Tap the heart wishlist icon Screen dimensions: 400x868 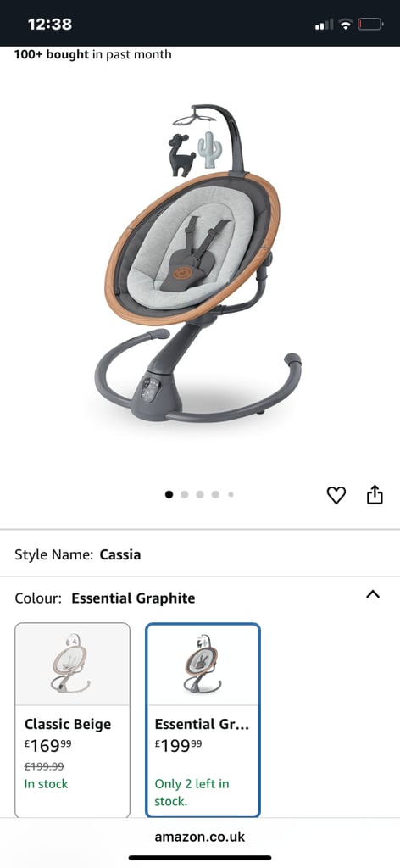click(x=336, y=494)
